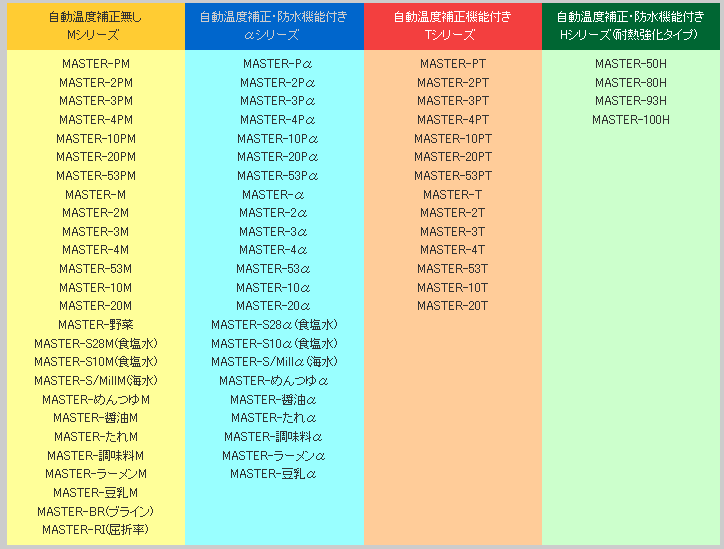Select MASTER-Pα in the α series
The image size is (724, 549).
278,64
